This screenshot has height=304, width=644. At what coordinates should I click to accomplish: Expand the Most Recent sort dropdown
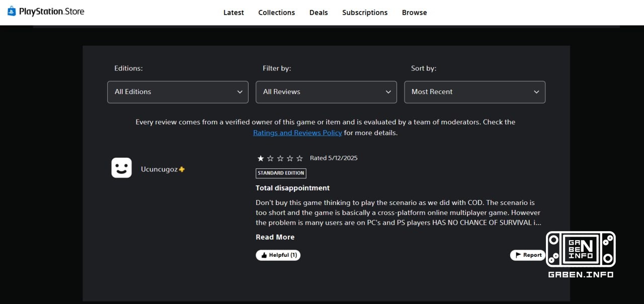[474, 92]
